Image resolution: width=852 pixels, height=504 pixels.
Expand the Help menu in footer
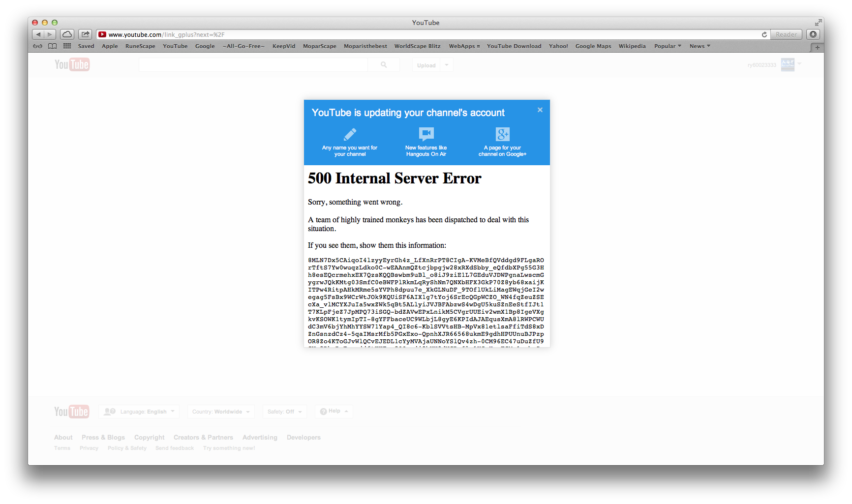click(334, 411)
